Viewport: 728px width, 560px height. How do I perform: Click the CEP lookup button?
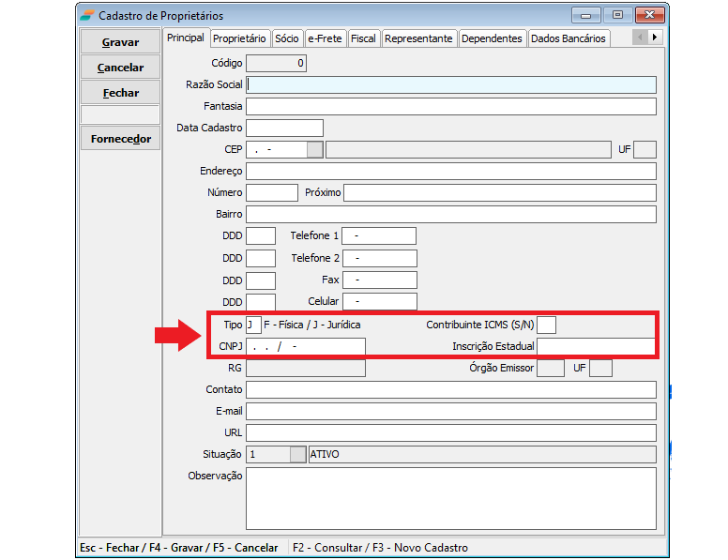coord(314,149)
